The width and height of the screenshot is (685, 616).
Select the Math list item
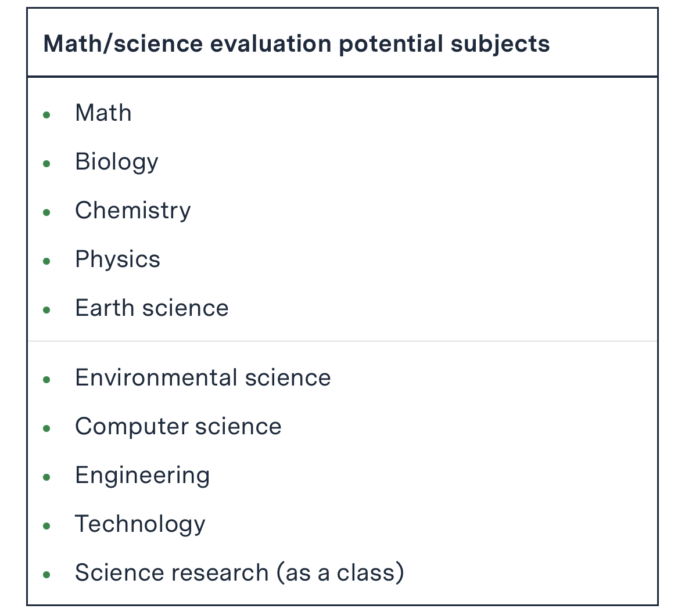pyautogui.click(x=103, y=113)
